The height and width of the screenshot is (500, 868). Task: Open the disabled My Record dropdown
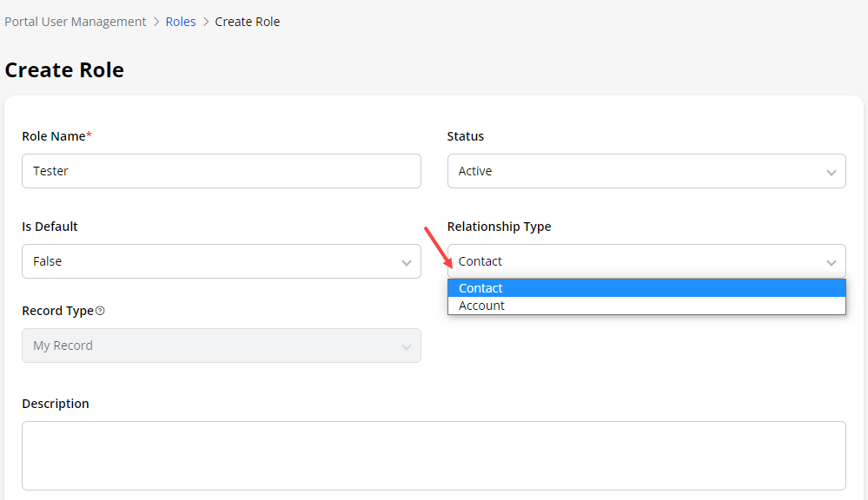[221, 345]
